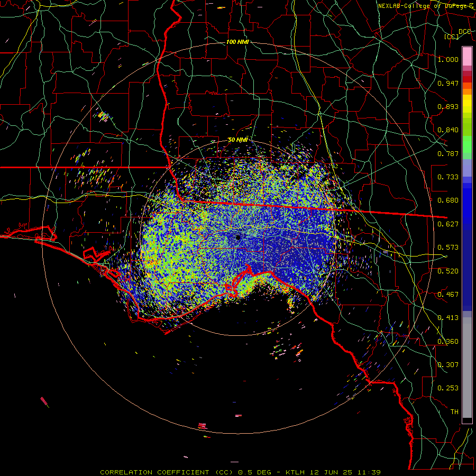This screenshot has width=476, height=476.
Task: Select the red segment of the color bar
Action: (x=467, y=79)
